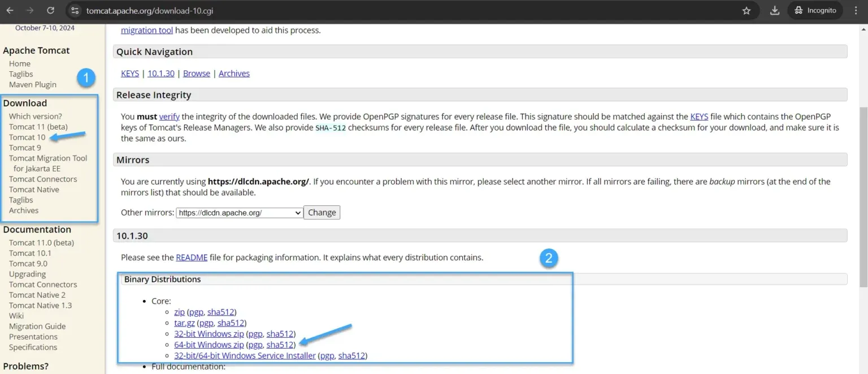Open Tomcat Connectors under Download
Screen dimensions: 868x374
click(43, 179)
